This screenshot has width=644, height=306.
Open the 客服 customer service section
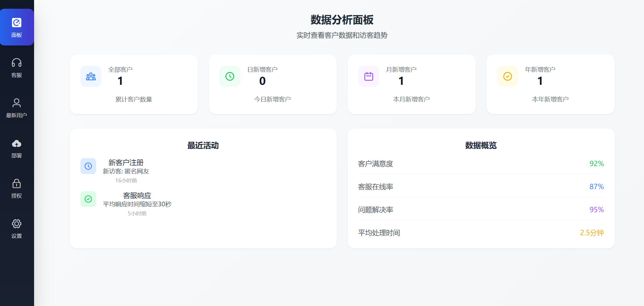(x=17, y=68)
